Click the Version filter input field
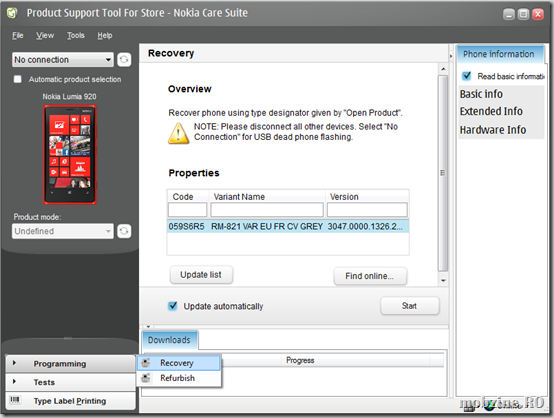The width and height of the screenshot is (554, 418). [367, 210]
